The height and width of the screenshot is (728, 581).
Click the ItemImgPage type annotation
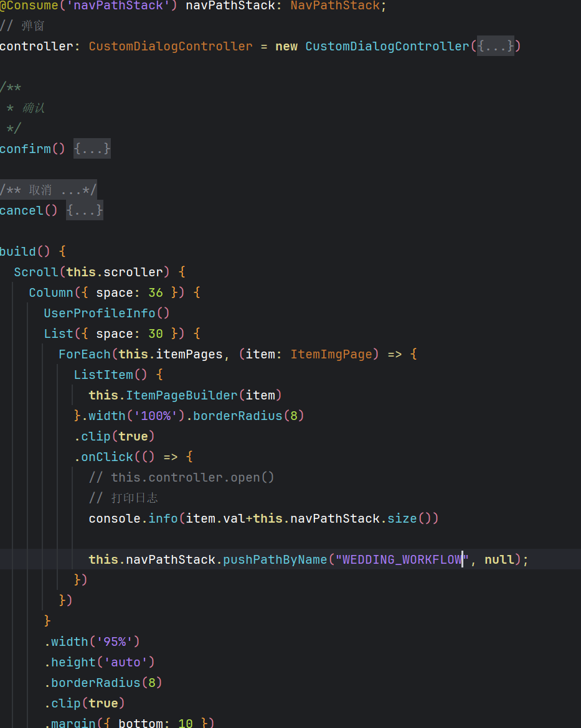(331, 354)
